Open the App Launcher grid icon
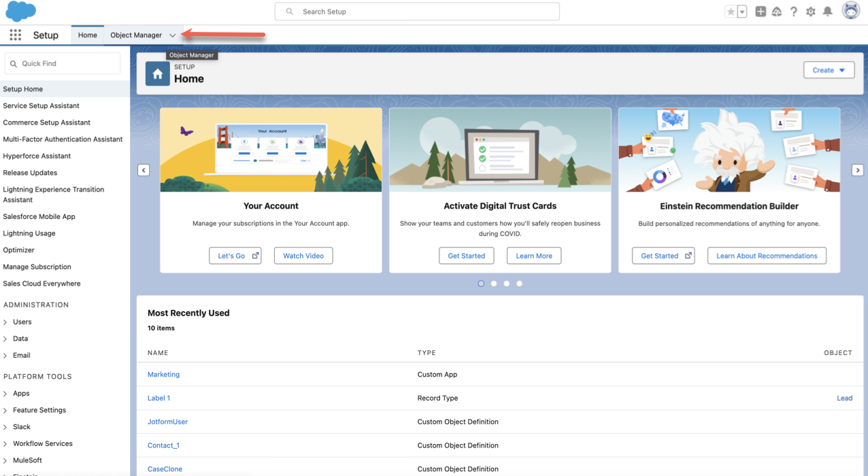The image size is (868, 476). [x=15, y=35]
